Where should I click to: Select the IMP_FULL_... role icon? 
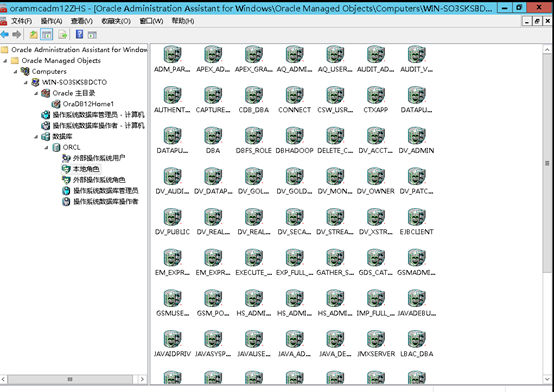coord(376,299)
